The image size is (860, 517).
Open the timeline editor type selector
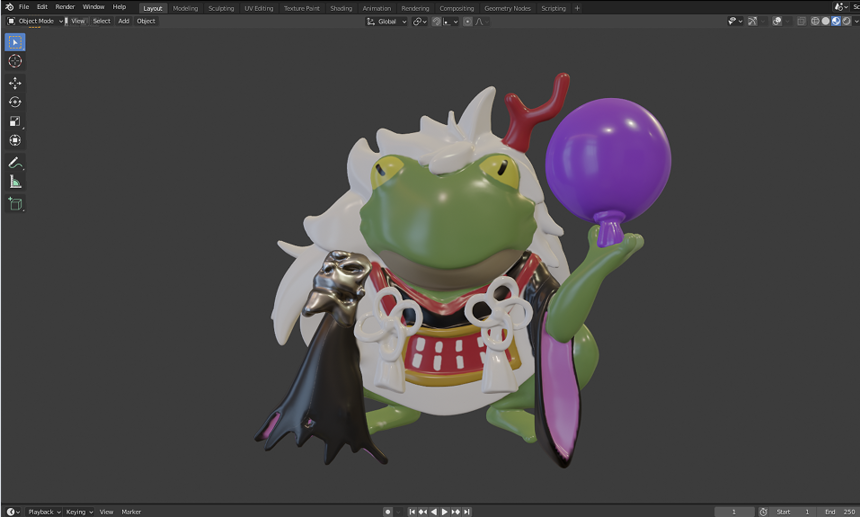[13, 512]
